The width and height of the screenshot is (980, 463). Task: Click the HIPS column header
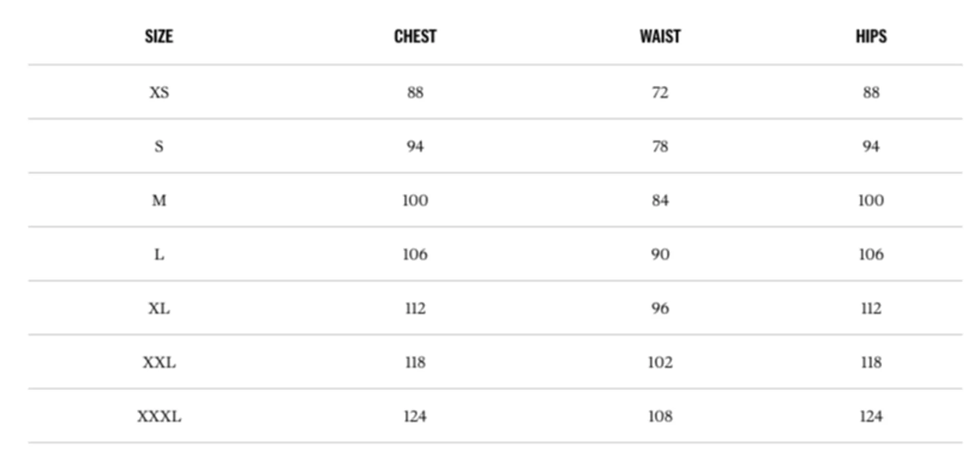pos(871,36)
